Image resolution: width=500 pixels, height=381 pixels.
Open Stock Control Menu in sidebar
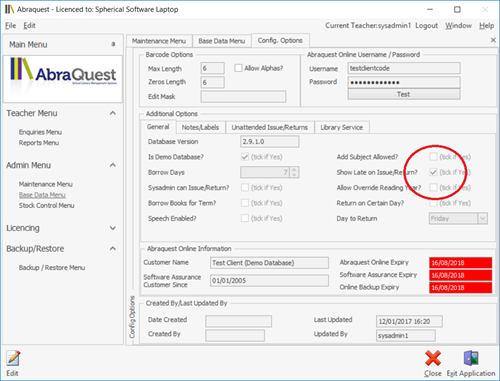pyautogui.click(x=47, y=206)
